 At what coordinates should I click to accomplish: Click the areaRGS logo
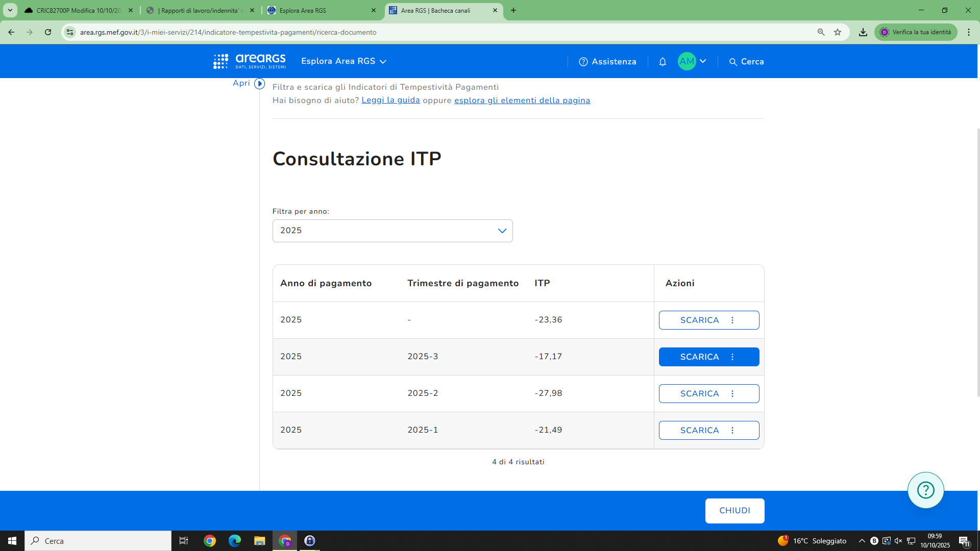[250, 61]
